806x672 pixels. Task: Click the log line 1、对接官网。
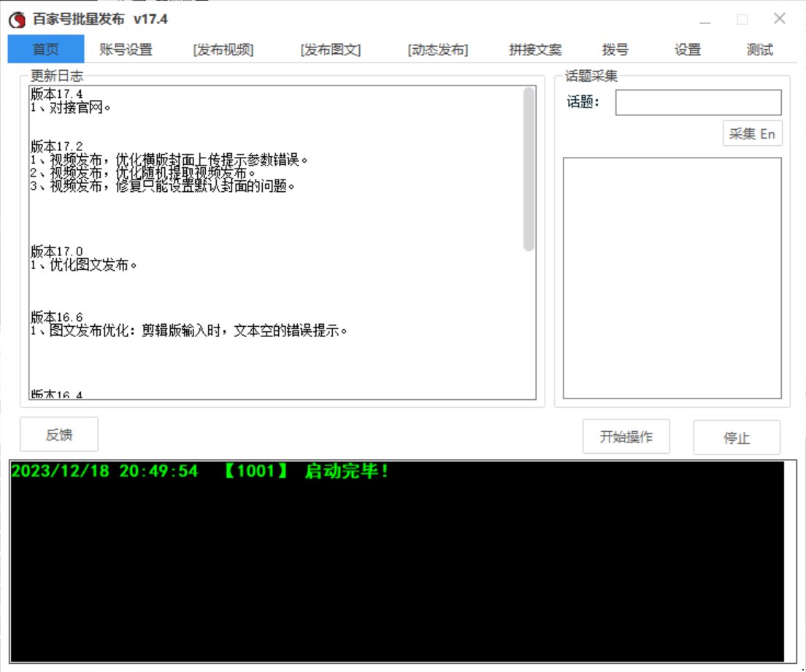[x=70, y=107]
